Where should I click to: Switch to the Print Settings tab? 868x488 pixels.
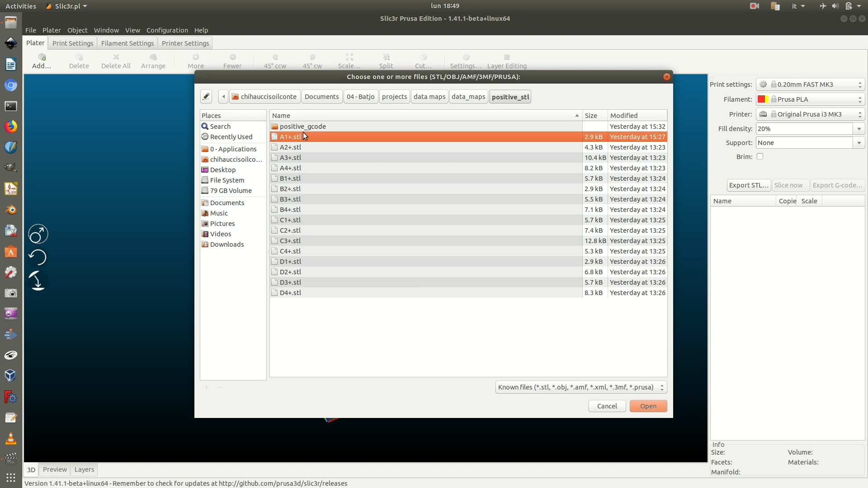click(x=73, y=43)
